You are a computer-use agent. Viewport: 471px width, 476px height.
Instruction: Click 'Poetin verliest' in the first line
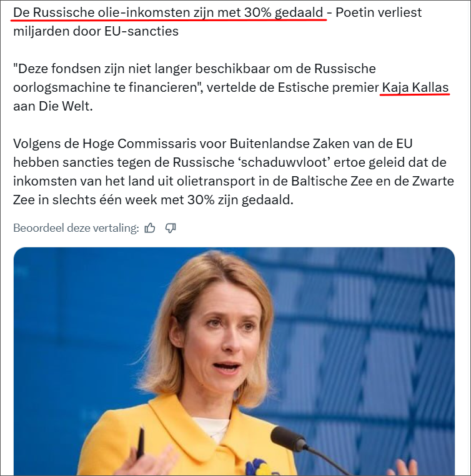(x=379, y=12)
